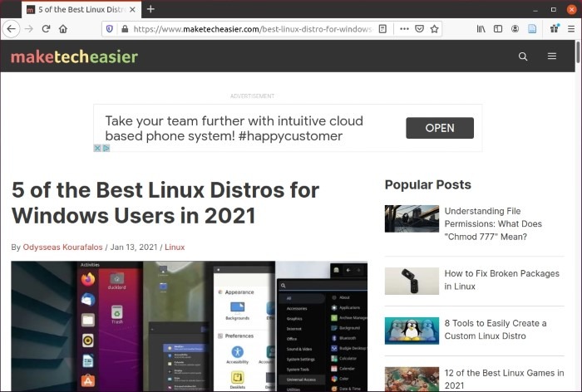Open the Firefox hamburger application menu
This screenshot has width=582, height=392.
coord(570,28)
